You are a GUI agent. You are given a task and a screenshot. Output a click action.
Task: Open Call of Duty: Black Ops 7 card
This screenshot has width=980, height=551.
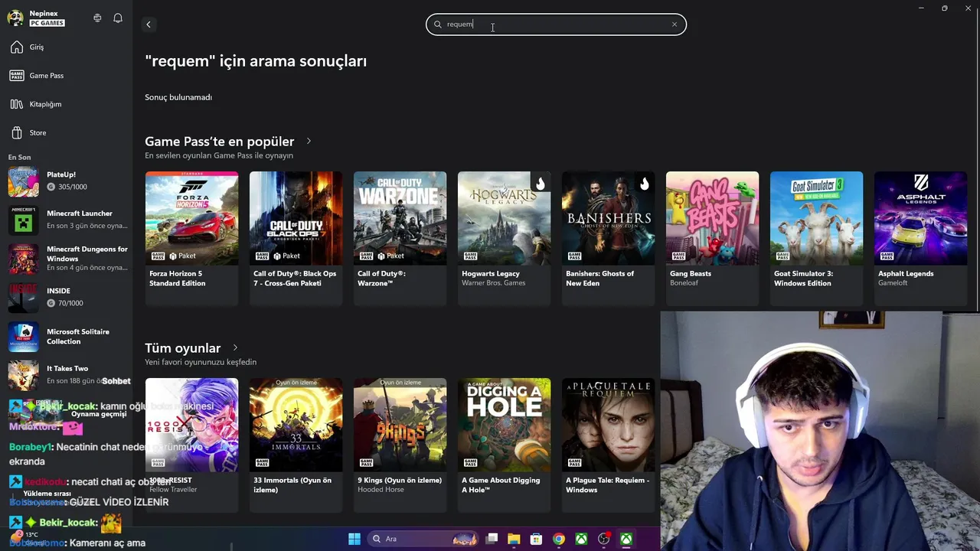(x=296, y=238)
